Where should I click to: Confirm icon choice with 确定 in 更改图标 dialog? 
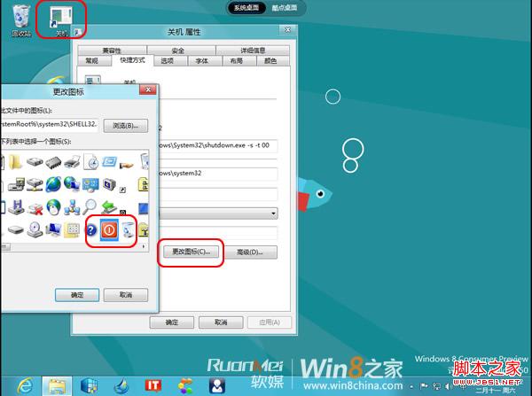77,295
